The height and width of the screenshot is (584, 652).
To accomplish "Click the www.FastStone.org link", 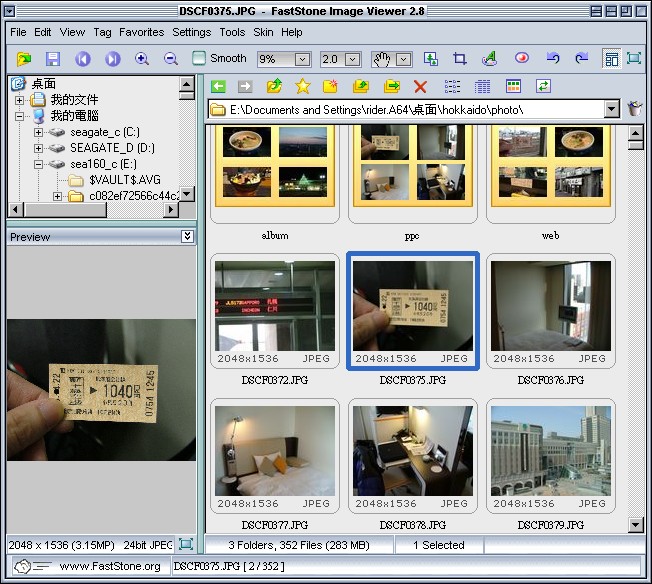I will click(110, 566).
